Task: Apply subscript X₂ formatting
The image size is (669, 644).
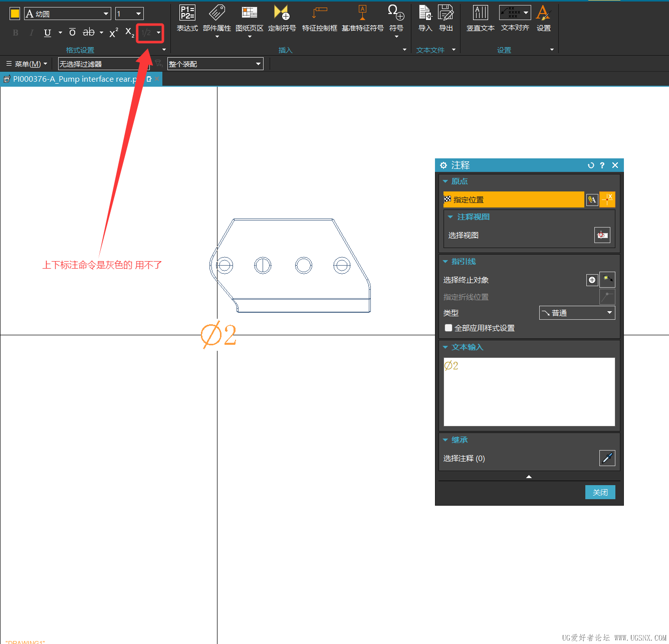Action: coord(129,33)
